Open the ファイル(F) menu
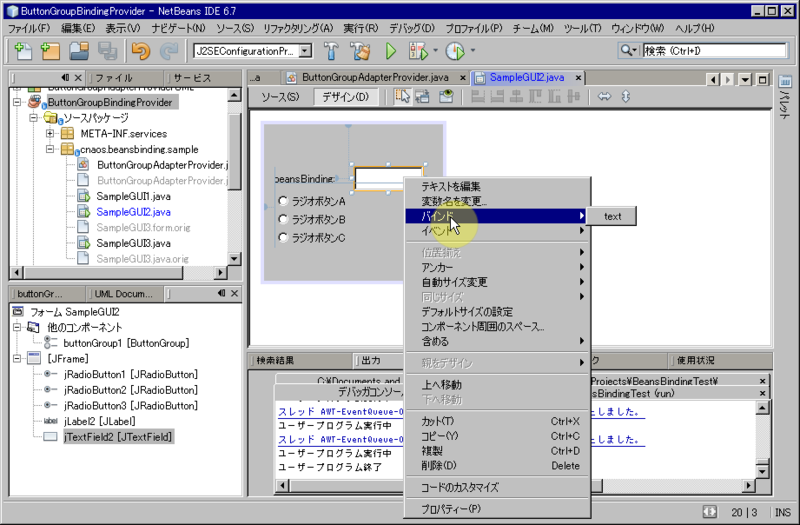Viewport: 800px width, 525px height. pos(30,29)
